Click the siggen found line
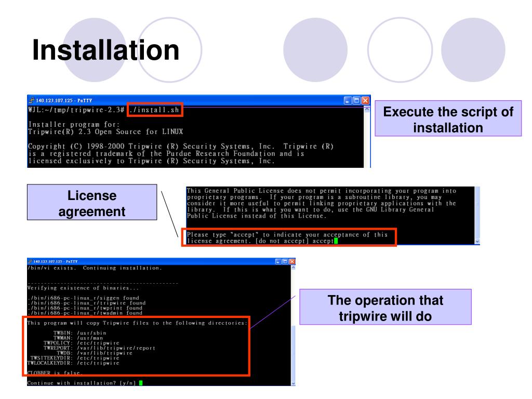 coord(83,298)
